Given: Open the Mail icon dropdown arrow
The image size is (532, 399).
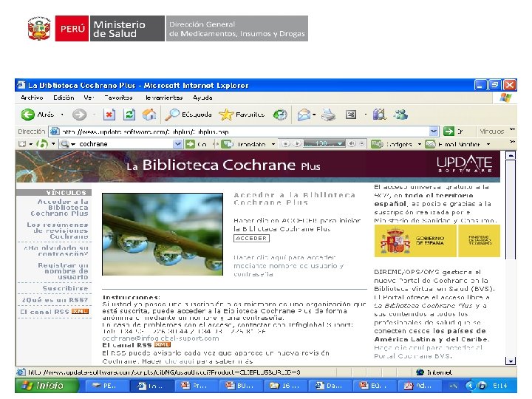Looking at the screenshot, I should point(314,115).
